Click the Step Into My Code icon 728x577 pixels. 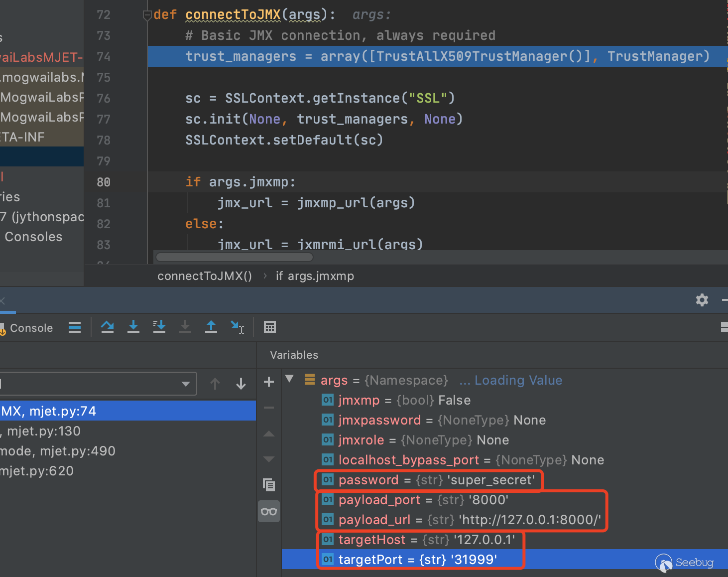(159, 327)
